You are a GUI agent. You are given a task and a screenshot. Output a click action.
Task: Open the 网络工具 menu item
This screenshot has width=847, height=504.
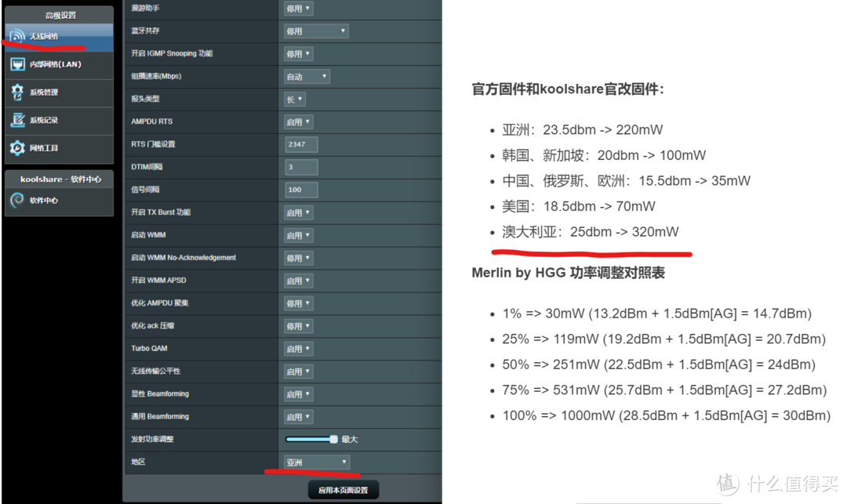(x=60, y=148)
